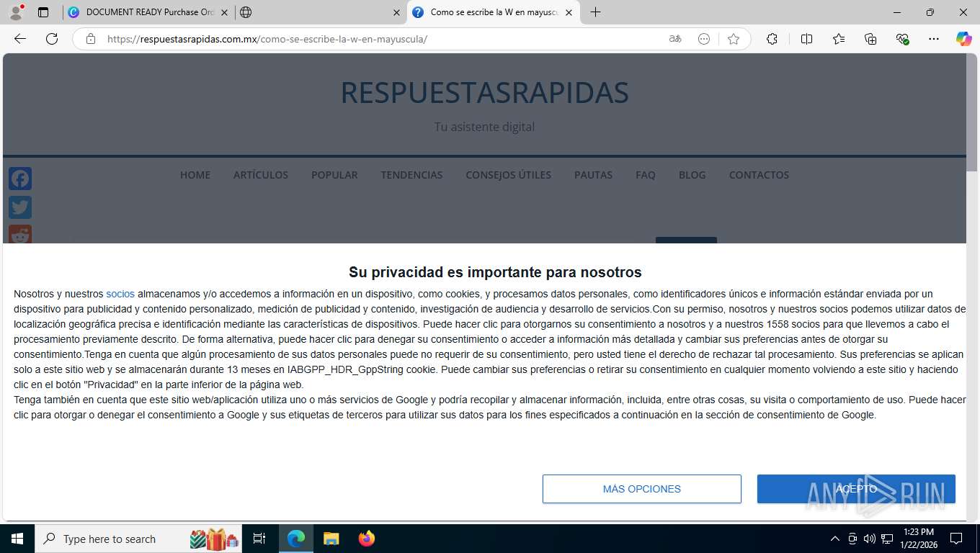Image resolution: width=980 pixels, height=553 pixels.
Task: Go to the HOME menu item
Action: tap(195, 175)
